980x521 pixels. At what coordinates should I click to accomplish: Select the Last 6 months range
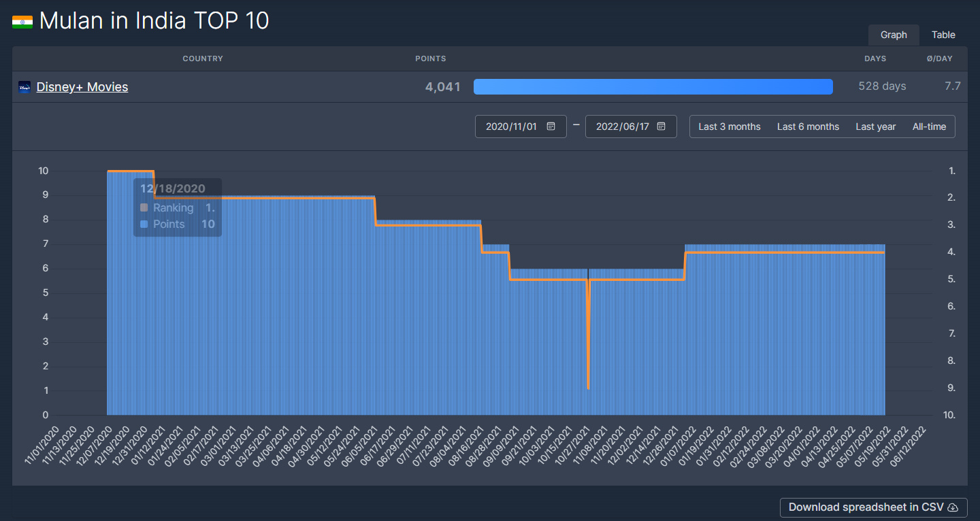(x=808, y=127)
